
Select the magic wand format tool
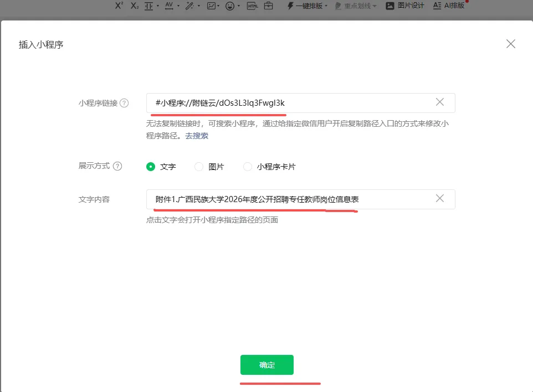click(189, 6)
